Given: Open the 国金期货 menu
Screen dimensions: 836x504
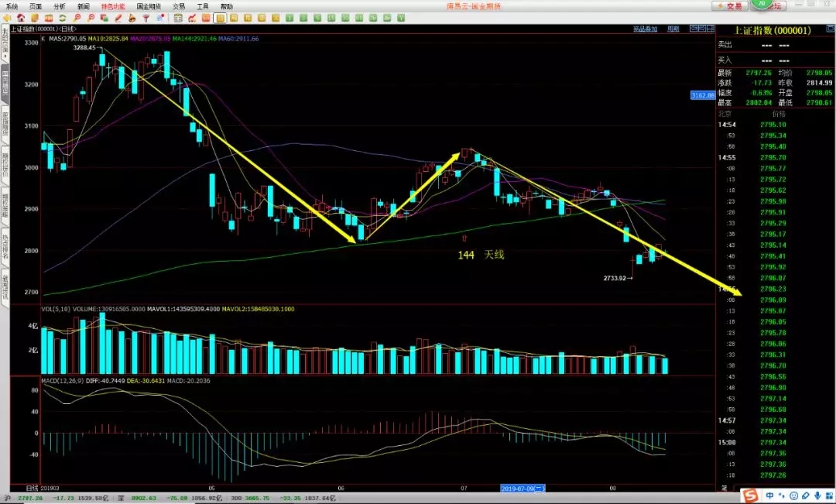Looking at the screenshot, I should [x=149, y=6].
